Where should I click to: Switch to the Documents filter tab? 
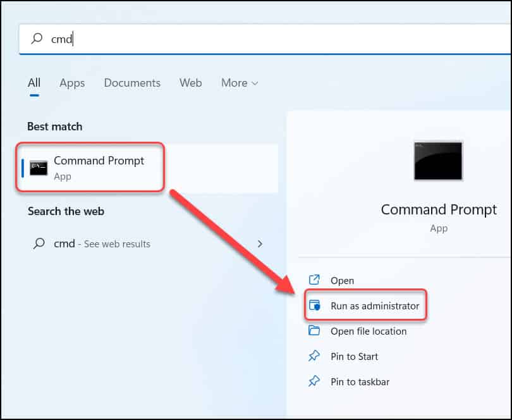tap(131, 83)
